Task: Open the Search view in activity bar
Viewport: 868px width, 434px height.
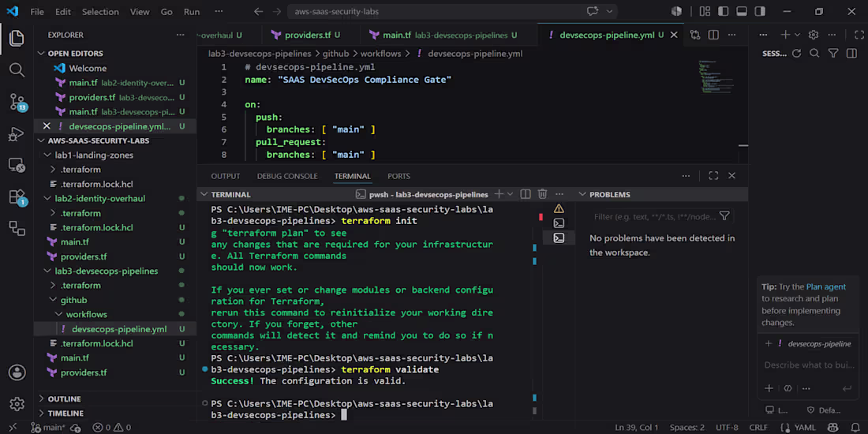Action: [x=17, y=69]
